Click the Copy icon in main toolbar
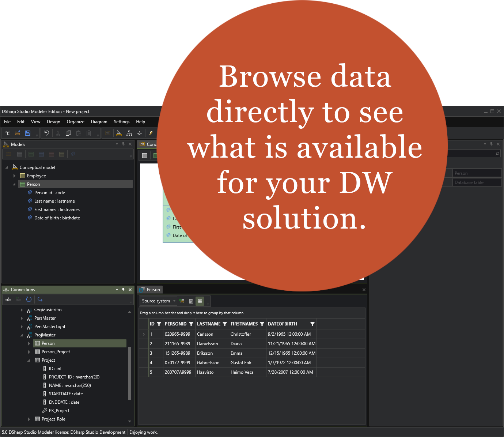The height and width of the screenshot is (437, 504). tap(68, 133)
